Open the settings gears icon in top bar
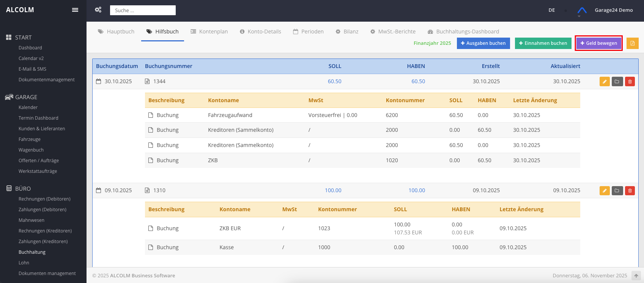The width and height of the screenshot is (644, 283). coord(98,10)
